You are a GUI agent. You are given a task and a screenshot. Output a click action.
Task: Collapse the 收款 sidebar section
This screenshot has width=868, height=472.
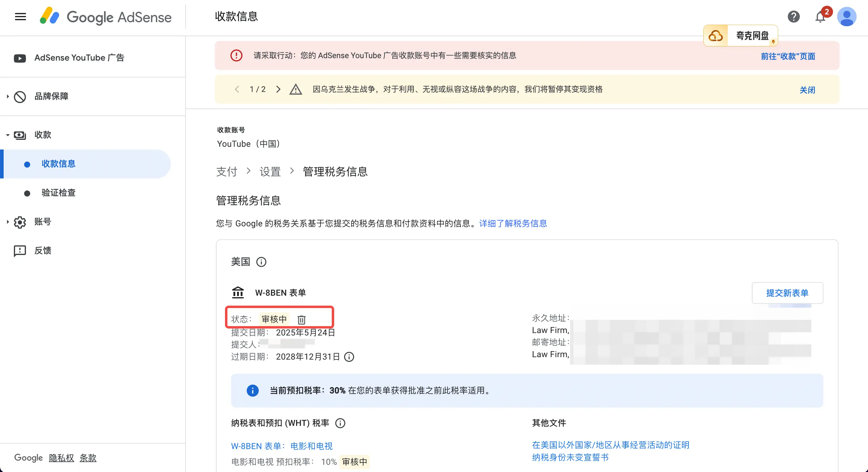[8, 135]
